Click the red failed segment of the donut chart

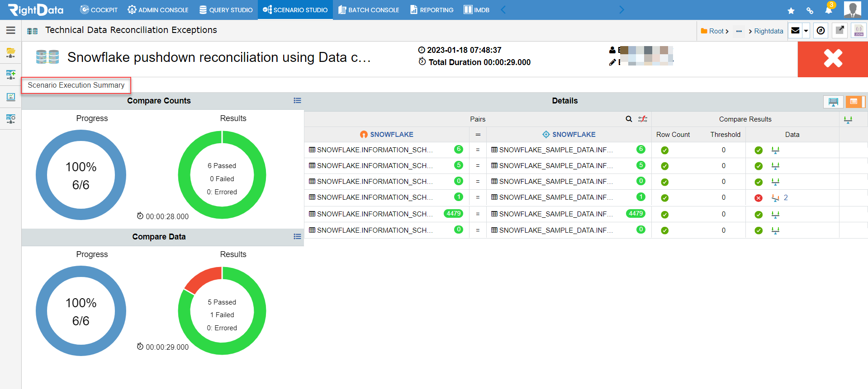click(203, 278)
